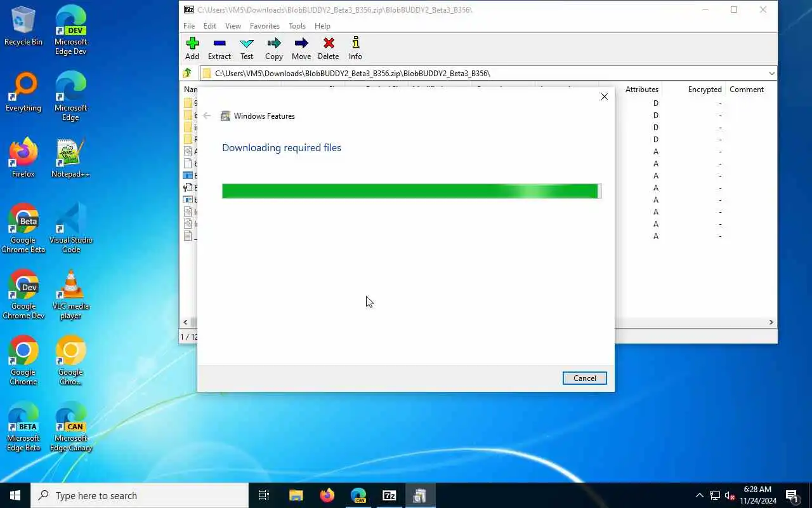Select Microsoft Edge Canary desktop icon

[70, 427]
